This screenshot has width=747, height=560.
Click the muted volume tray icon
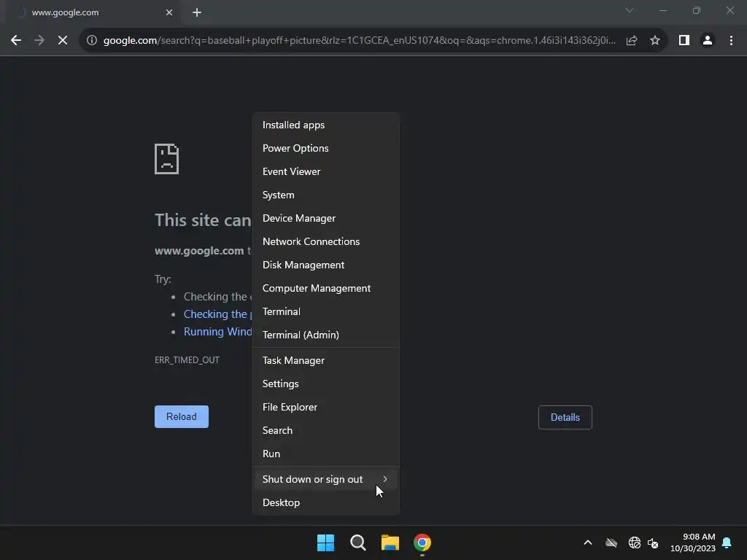(x=653, y=542)
